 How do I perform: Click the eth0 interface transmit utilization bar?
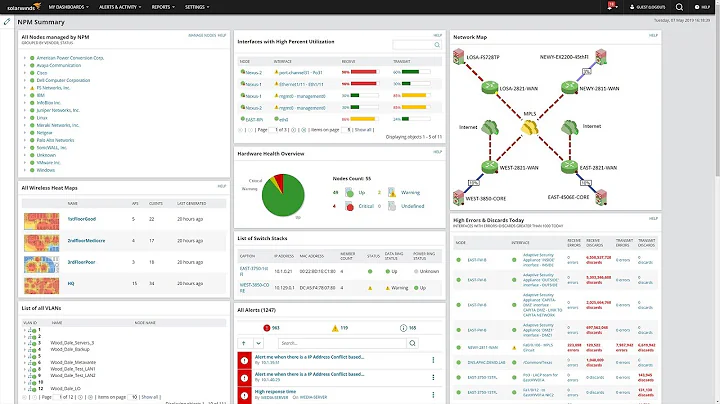pos(416,119)
